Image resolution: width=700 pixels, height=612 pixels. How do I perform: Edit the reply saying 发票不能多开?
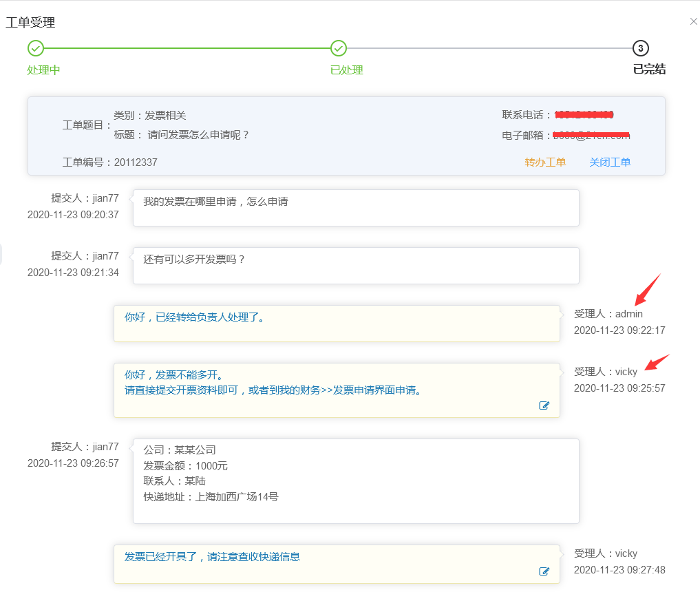click(544, 405)
